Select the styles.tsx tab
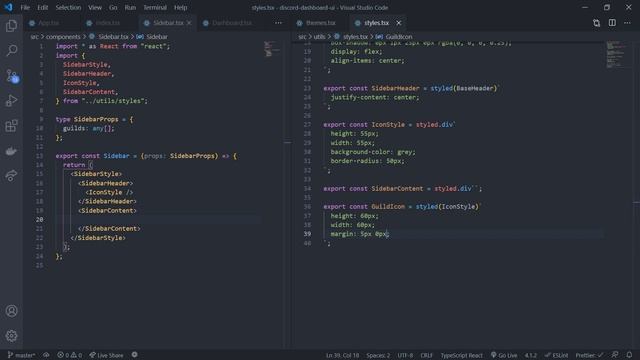 [x=376, y=23]
